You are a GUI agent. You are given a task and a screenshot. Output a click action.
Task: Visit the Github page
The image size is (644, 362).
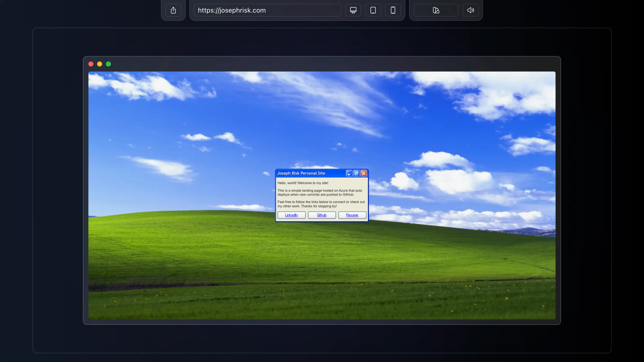pyautogui.click(x=322, y=215)
